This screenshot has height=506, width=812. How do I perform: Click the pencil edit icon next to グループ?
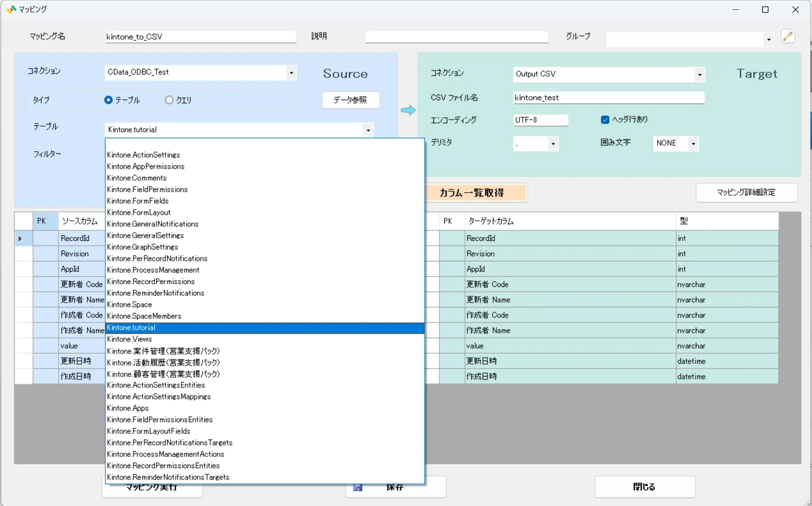point(788,37)
